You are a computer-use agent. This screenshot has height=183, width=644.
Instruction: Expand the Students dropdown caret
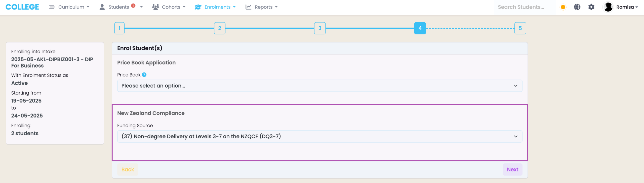pos(141,7)
